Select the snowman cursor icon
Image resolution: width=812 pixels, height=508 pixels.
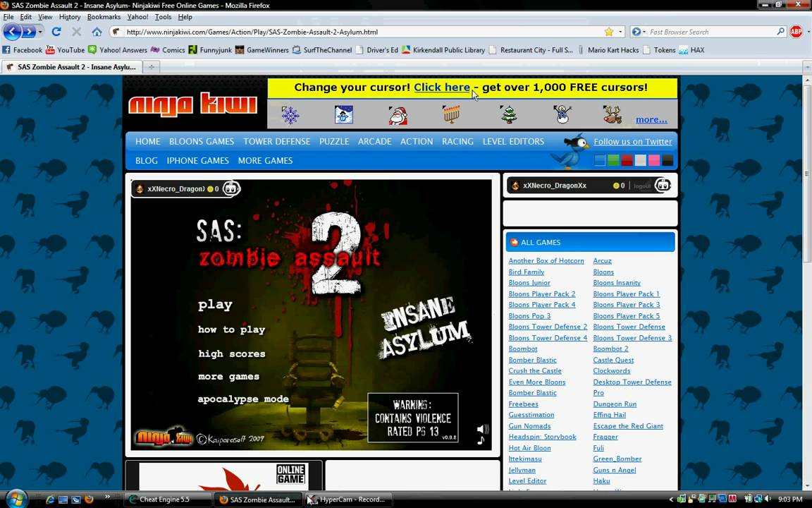click(x=562, y=114)
